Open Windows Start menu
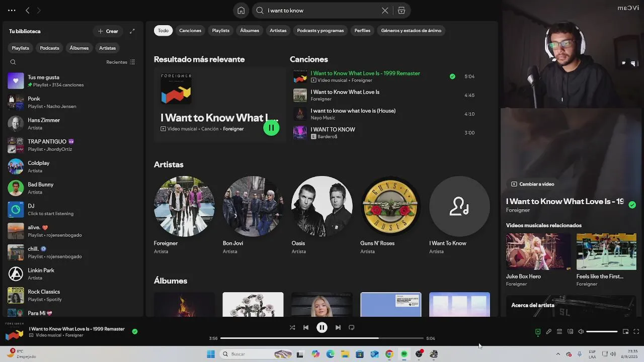The width and height of the screenshot is (644, 362). pos(211,354)
